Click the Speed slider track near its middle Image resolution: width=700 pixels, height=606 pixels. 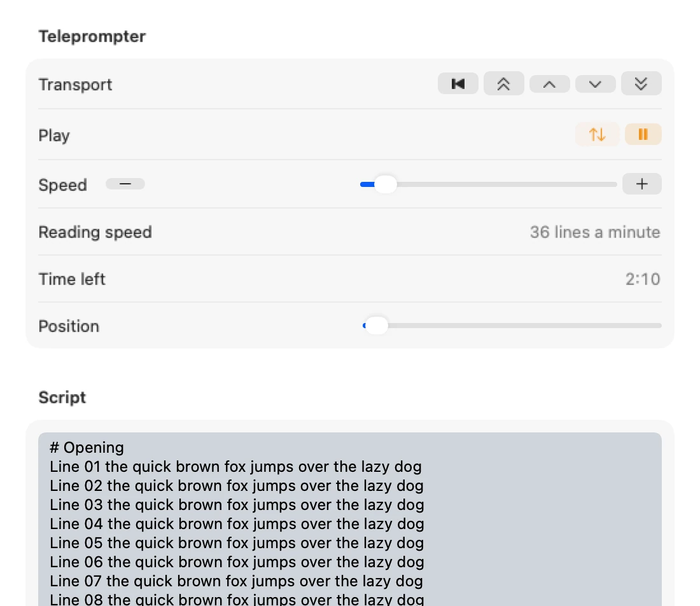click(488, 184)
